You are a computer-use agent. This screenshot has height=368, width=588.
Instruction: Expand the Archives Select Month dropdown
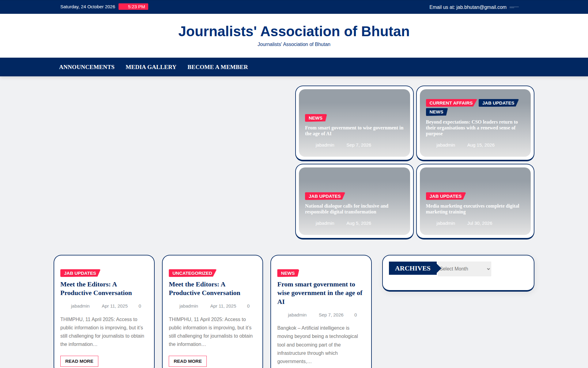click(464, 269)
